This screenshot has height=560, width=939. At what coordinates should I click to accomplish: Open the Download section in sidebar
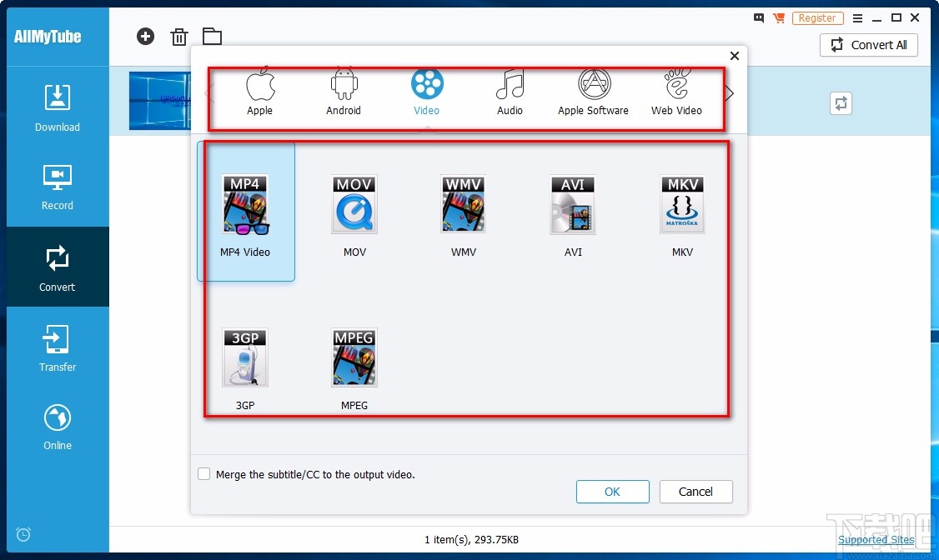58,107
